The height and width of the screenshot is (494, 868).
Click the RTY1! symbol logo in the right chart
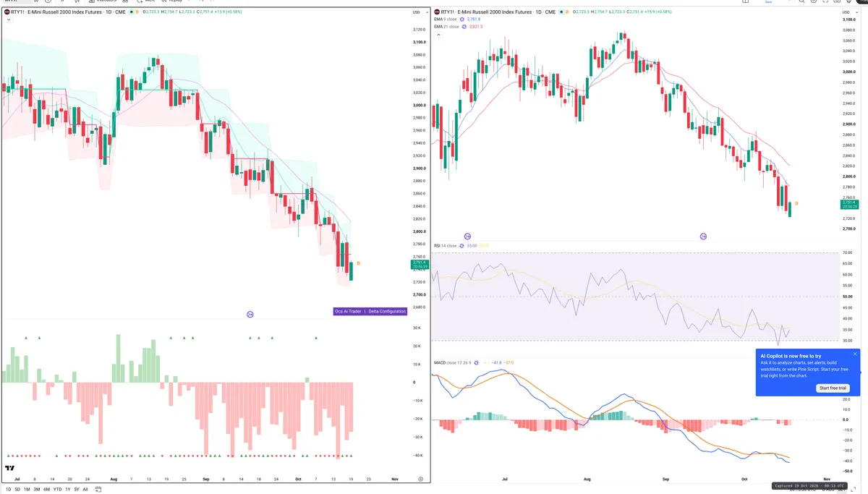coord(436,12)
